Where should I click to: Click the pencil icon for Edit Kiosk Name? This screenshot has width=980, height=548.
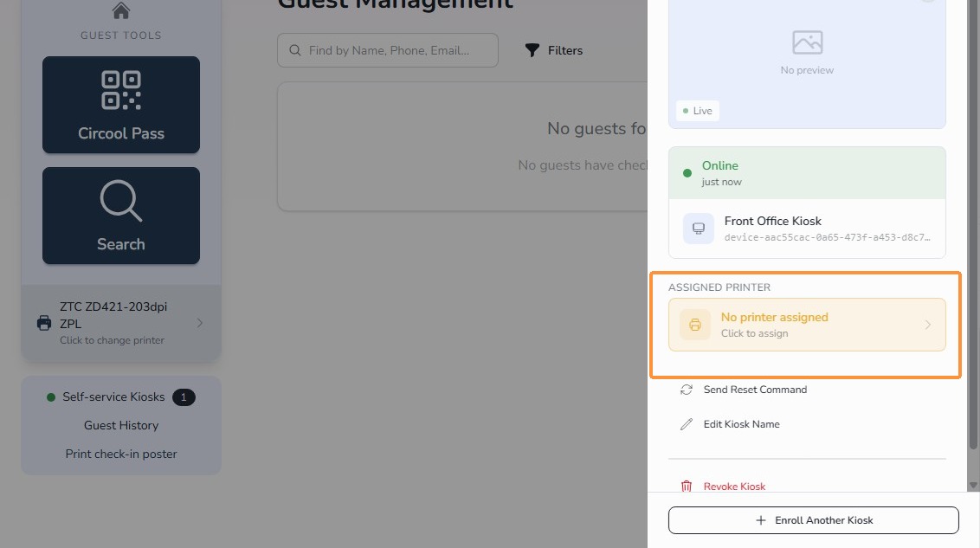click(x=687, y=424)
